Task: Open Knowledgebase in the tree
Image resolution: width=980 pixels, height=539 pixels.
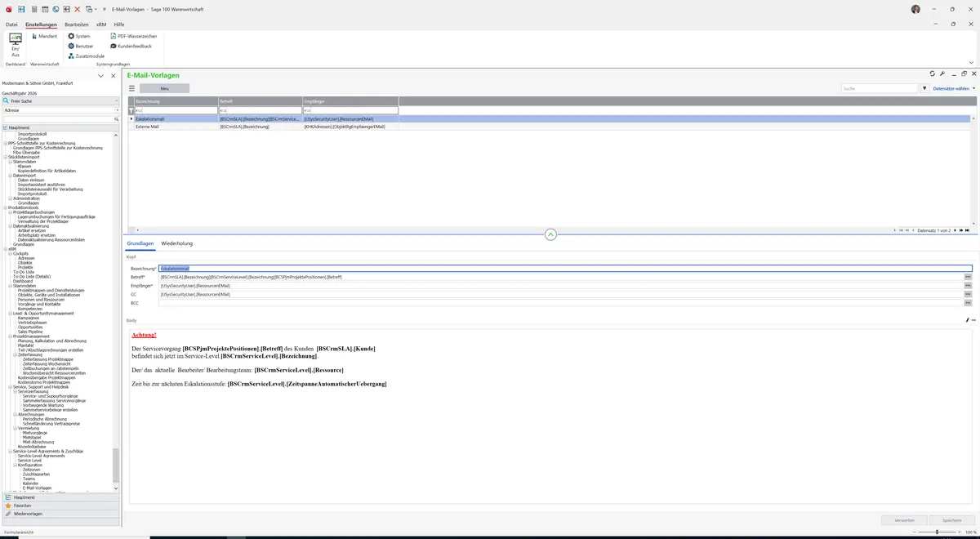Action: click(32, 447)
